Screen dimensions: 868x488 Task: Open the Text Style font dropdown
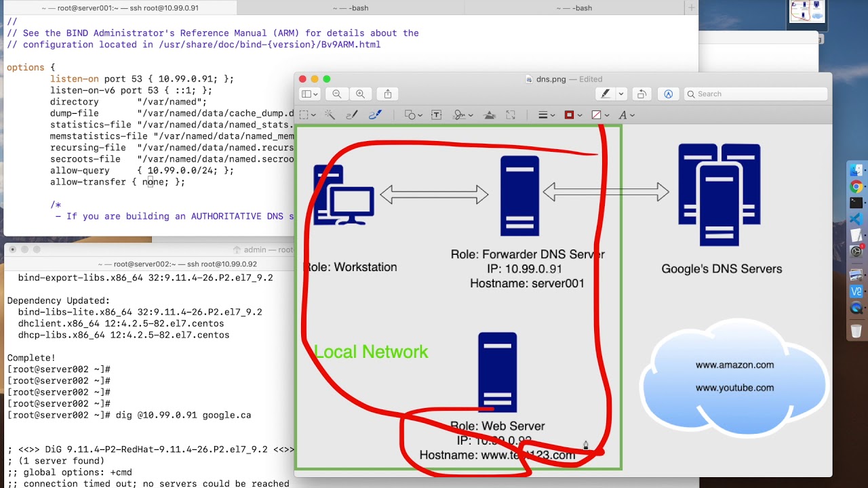(626, 115)
